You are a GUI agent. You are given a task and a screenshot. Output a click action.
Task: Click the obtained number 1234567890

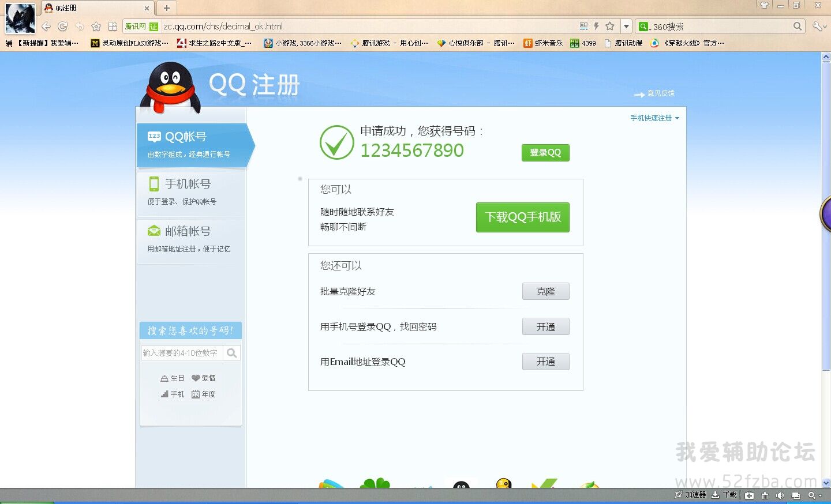click(412, 151)
